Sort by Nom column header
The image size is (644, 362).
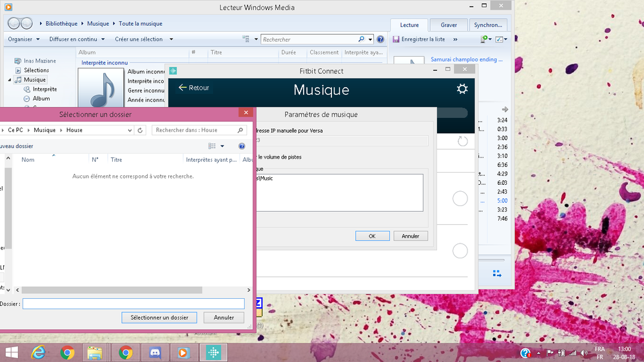(x=28, y=160)
